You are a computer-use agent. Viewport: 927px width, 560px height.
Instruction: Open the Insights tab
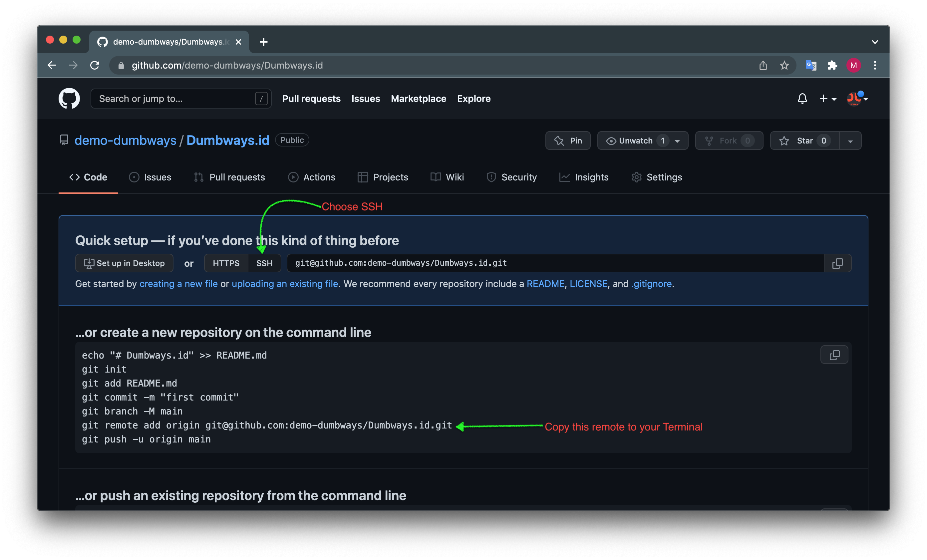point(583,177)
